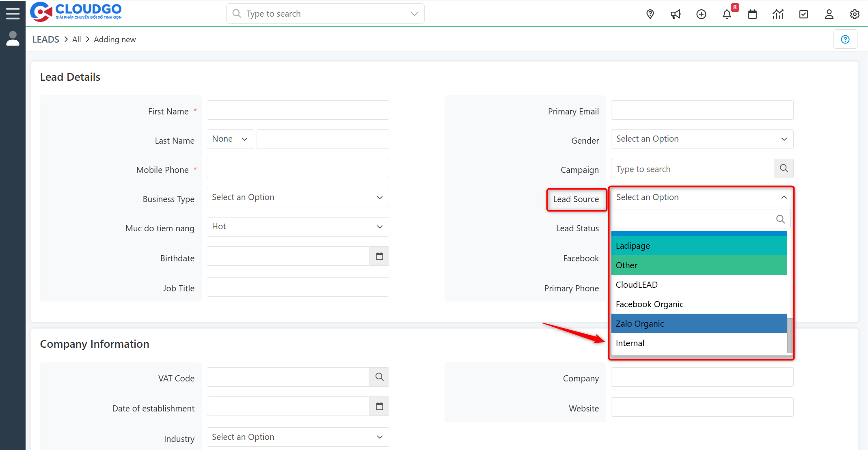Open the hamburger main menu

click(13, 13)
